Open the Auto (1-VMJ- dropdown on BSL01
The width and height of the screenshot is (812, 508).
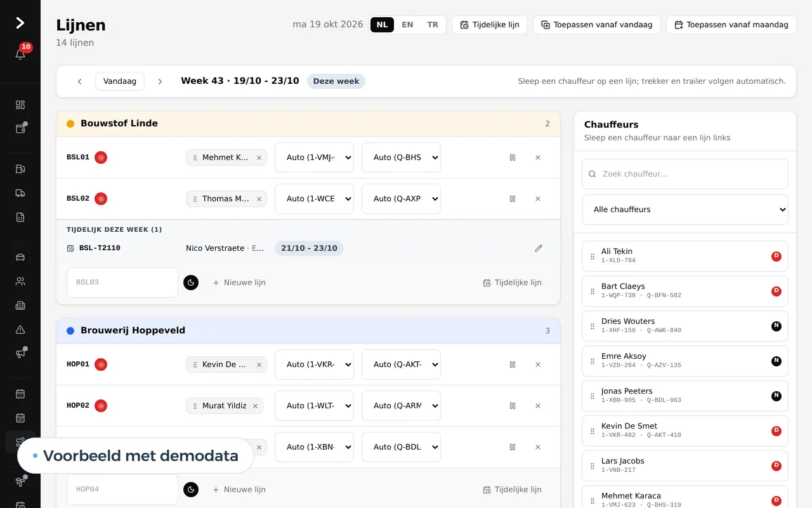(x=314, y=157)
